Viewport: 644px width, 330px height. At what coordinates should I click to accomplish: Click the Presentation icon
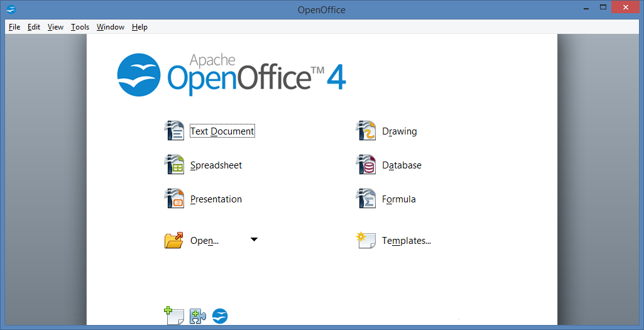(174, 199)
